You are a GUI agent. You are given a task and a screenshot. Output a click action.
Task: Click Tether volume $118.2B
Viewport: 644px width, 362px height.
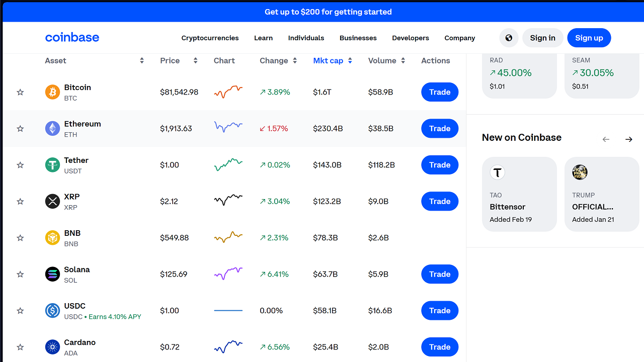pyautogui.click(x=381, y=165)
